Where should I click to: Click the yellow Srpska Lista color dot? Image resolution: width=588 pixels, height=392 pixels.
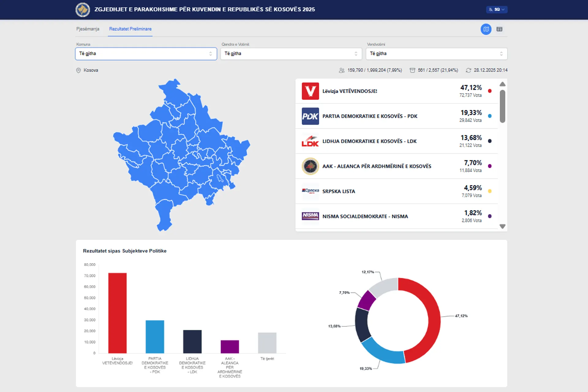tap(490, 191)
